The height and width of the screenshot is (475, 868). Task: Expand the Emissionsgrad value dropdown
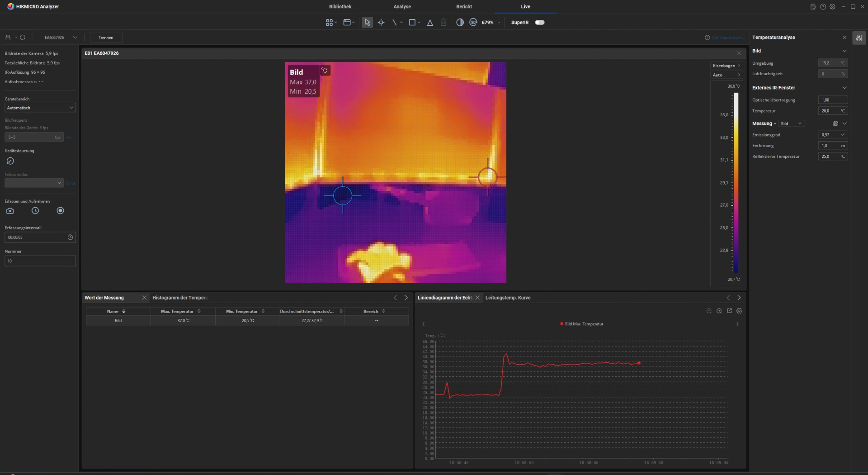point(843,135)
